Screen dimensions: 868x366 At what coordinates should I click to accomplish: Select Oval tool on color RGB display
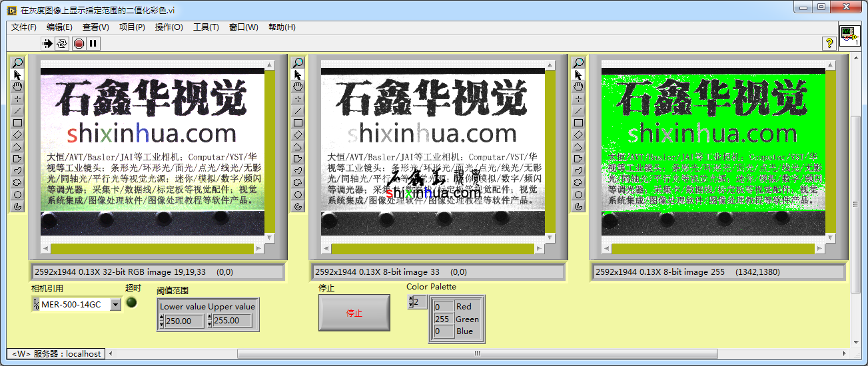point(18,194)
